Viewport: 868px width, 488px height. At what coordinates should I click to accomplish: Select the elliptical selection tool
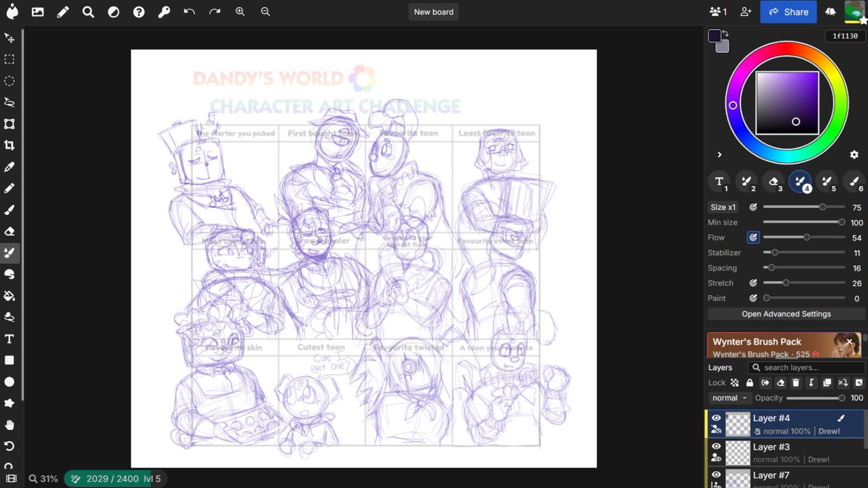(x=9, y=80)
